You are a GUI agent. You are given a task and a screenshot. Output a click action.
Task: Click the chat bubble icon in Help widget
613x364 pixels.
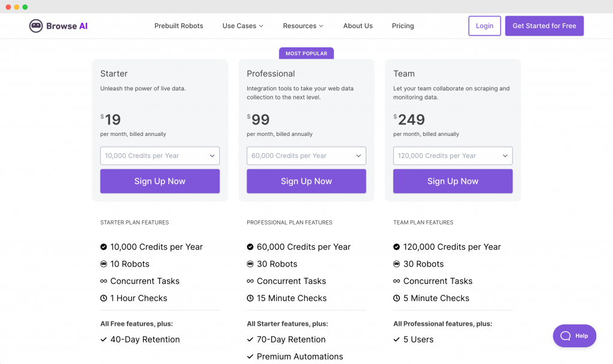click(565, 336)
